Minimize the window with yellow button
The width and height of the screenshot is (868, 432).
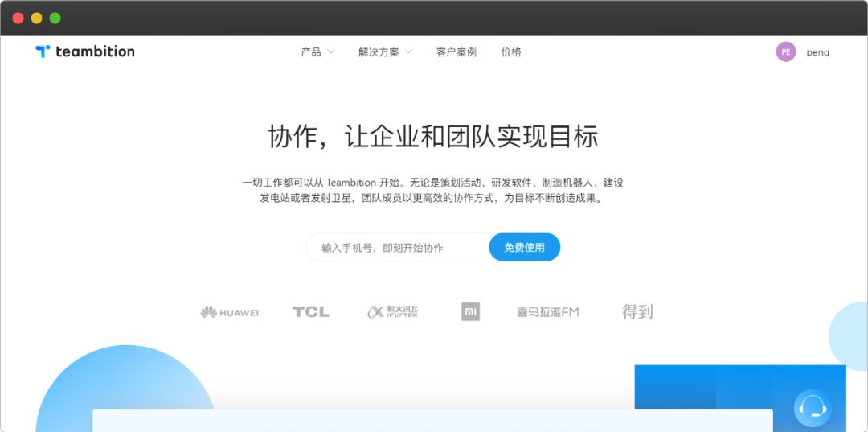point(36,18)
